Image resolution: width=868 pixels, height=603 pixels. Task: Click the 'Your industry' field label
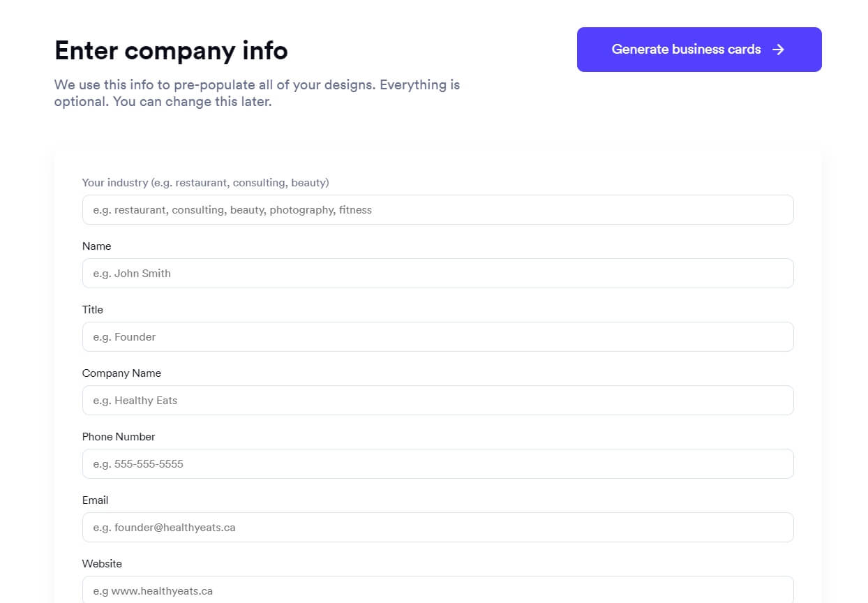[x=205, y=183]
